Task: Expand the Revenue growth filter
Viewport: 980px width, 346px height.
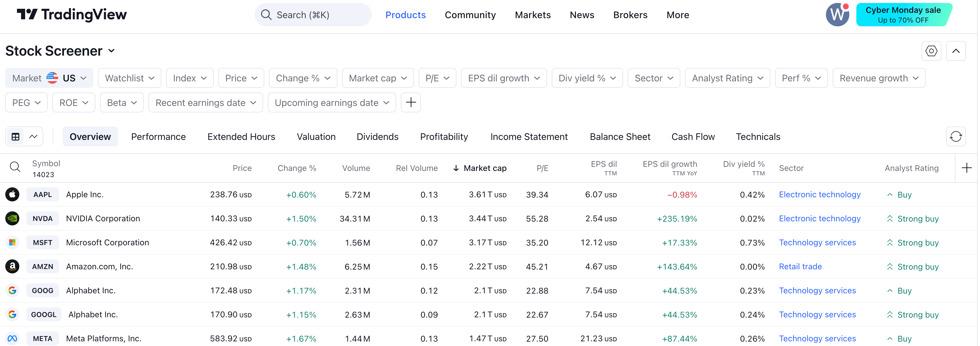Action: (879, 78)
